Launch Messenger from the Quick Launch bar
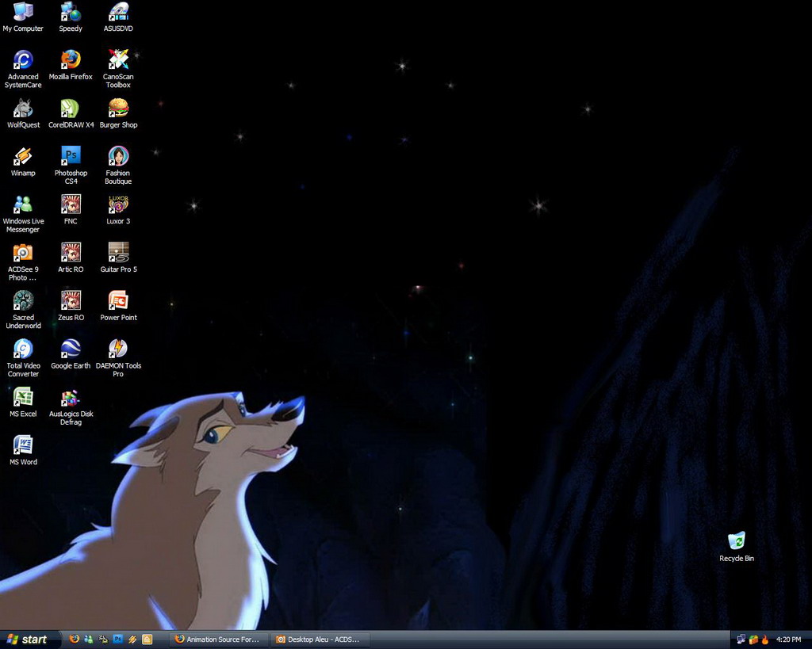812x649 pixels. (x=89, y=639)
